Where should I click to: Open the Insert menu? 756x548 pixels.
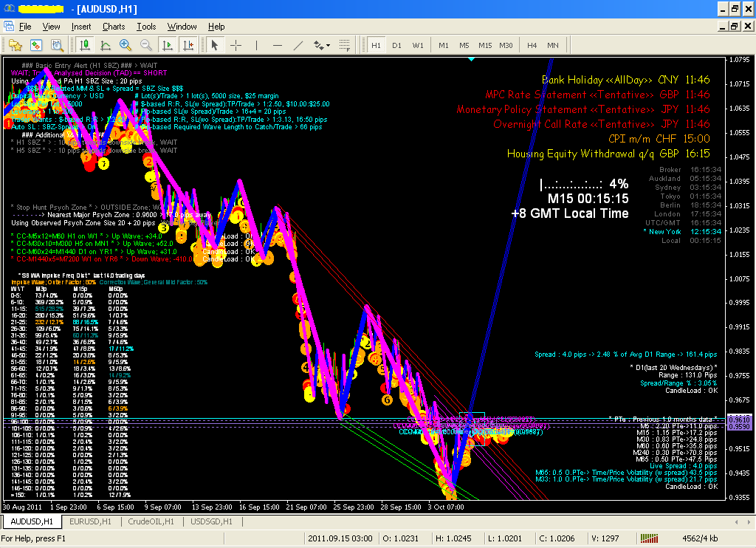pyautogui.click(x=81, y=27)
